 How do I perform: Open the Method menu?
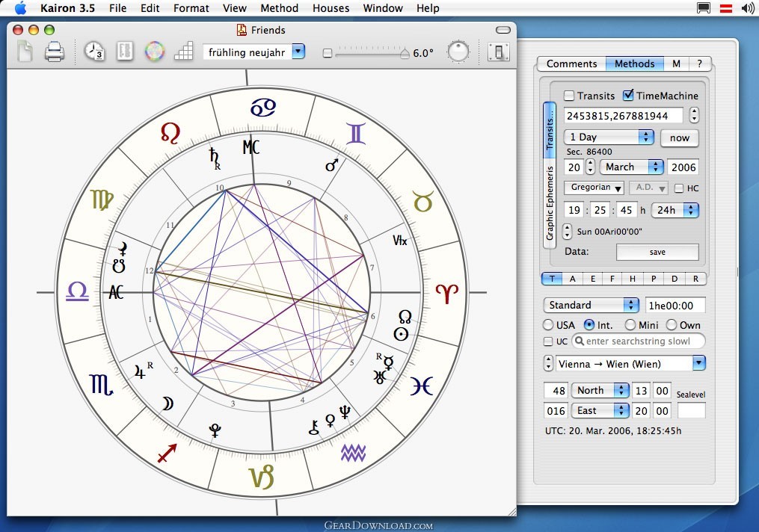pyautogui.click(x=280, y=7)
